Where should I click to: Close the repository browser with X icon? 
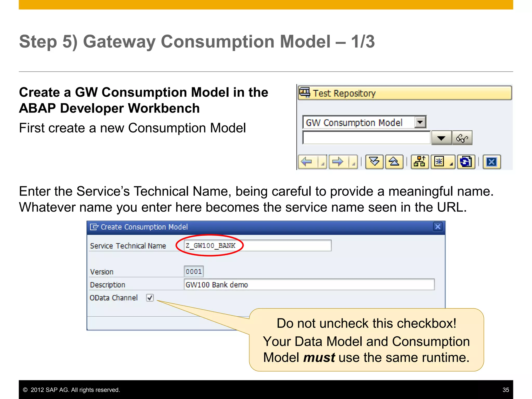[491, 162]
